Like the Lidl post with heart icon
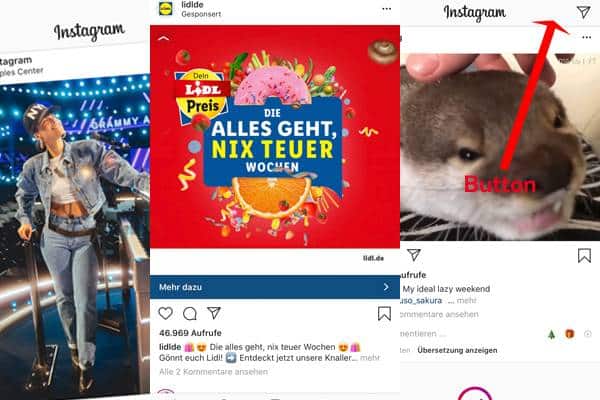Viewport: 600px width, 400px height. coord(165,313)
